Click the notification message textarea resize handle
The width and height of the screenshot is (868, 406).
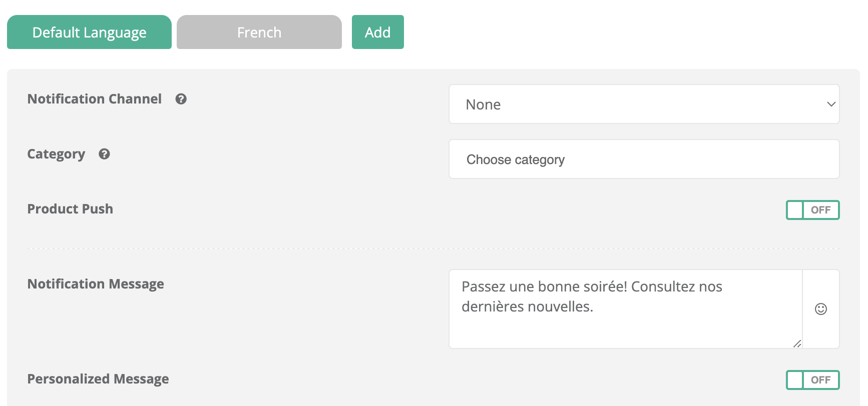click(x=797, y=343)
